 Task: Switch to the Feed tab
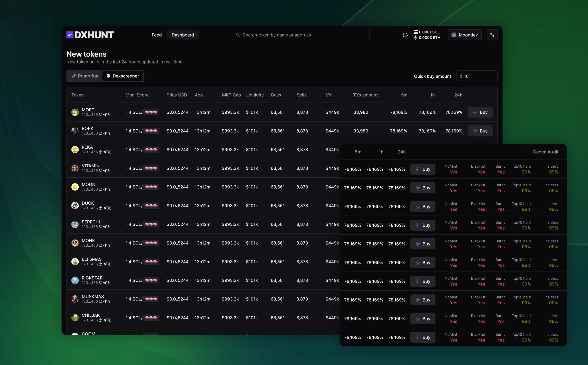(157, 35)
